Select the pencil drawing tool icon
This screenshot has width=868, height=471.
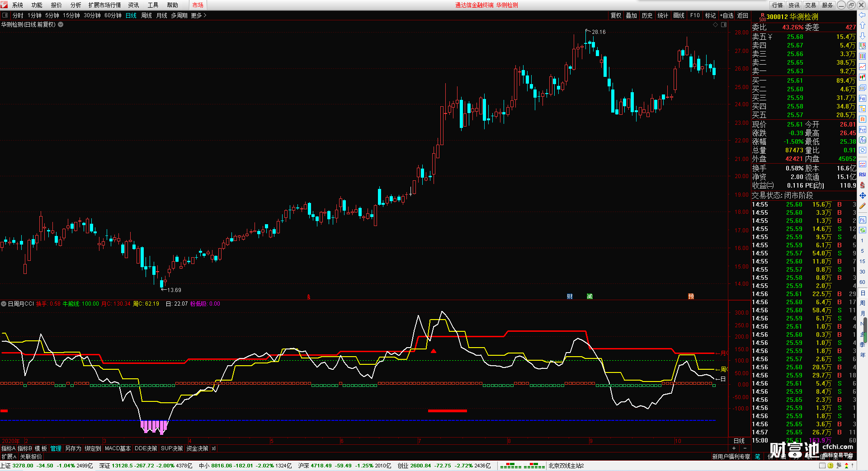(x=862, y=206)
